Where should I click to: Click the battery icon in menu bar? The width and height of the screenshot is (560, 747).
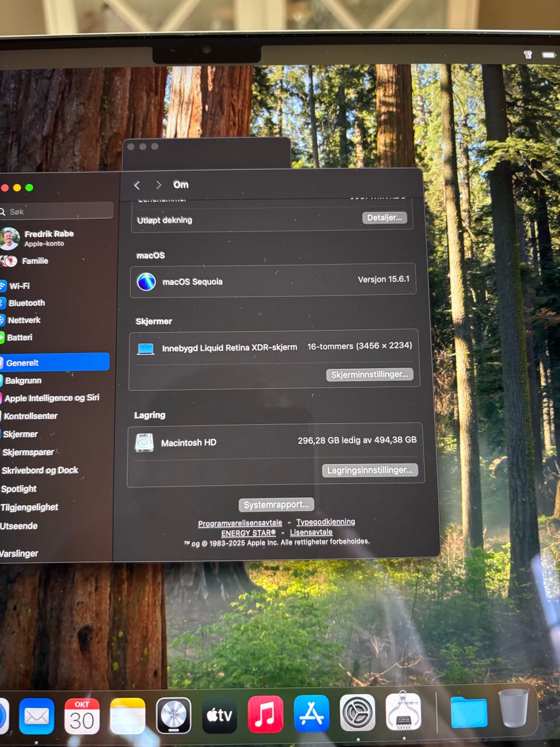tap(548, 55)
